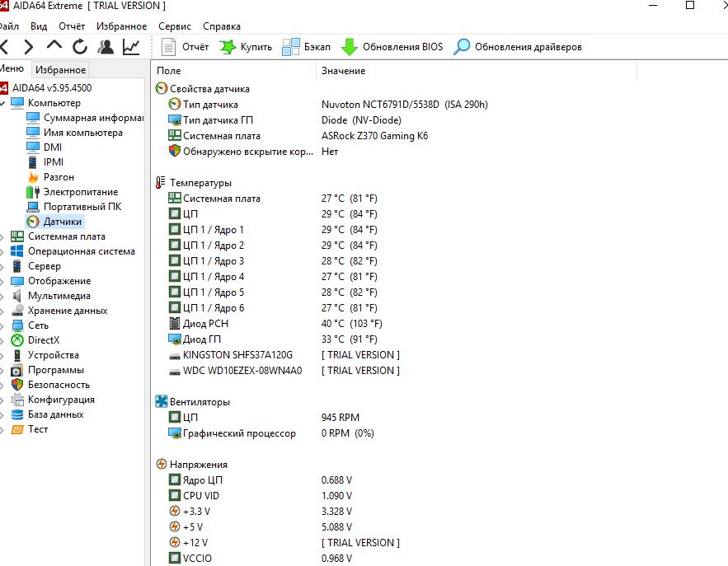This screenshot has width=728, height=566.
Task: Click the Поле column header
Action: coord(234,71)
